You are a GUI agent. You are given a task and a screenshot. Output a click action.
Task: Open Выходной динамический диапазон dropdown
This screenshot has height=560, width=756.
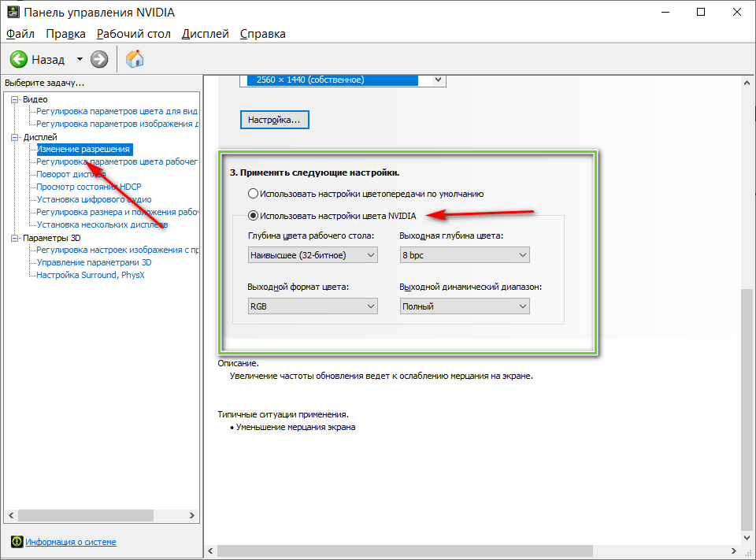(465, 306)
